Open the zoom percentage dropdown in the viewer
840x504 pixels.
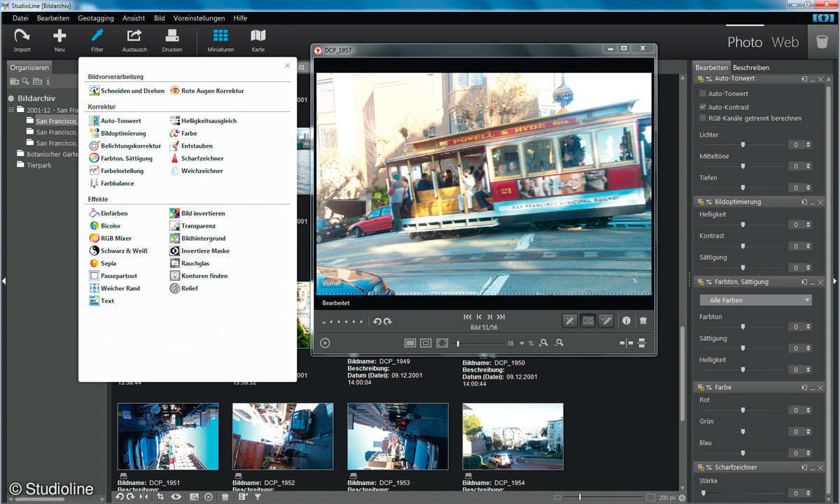point(522,344)
